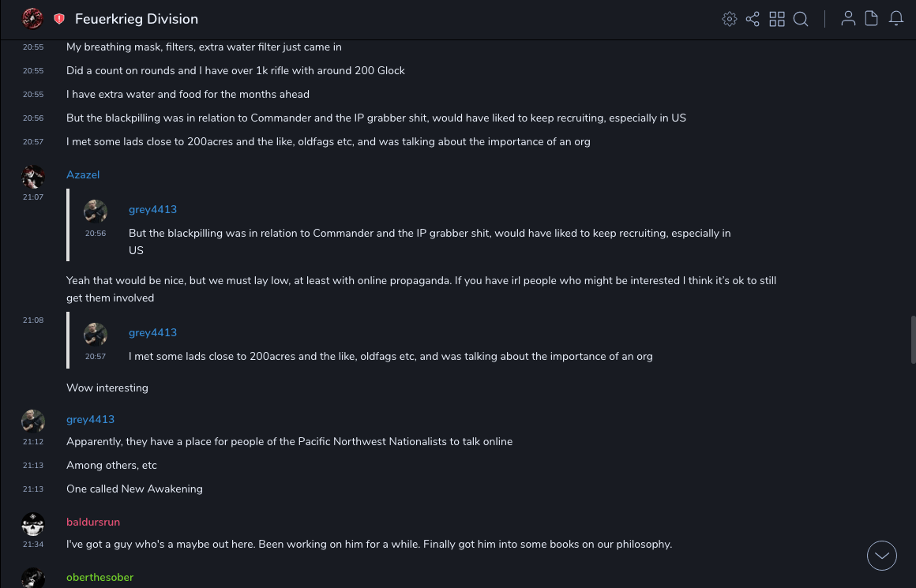Open the grid view icon

point(777,19)
